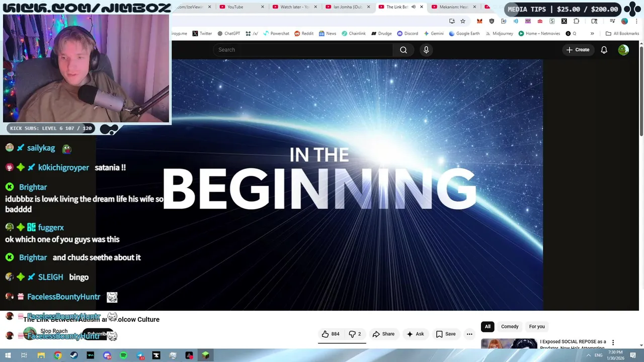Click the YouTube search input field
Image resolution: width=644 pixels, height=362 pixels.
[303, 50]
